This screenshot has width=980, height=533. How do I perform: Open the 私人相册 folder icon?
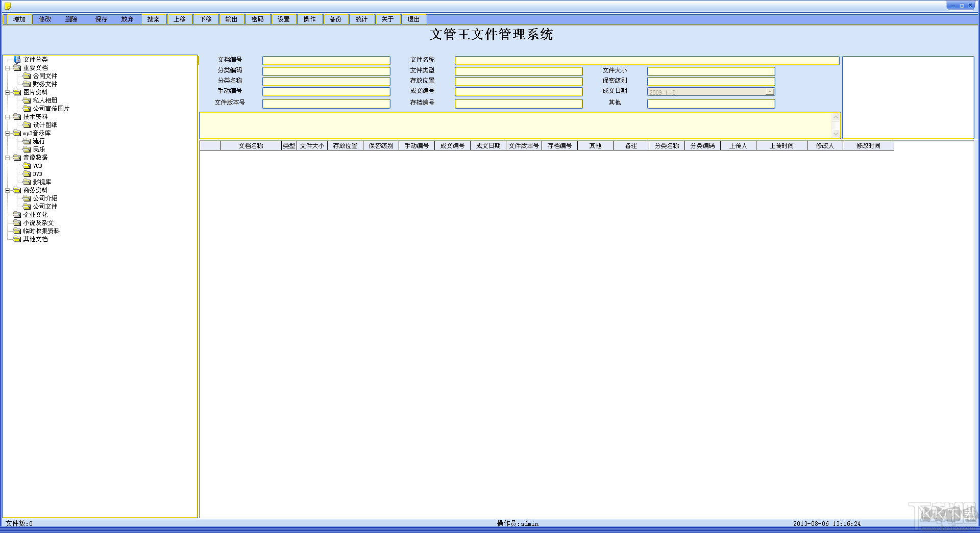[x=27, y=100]
